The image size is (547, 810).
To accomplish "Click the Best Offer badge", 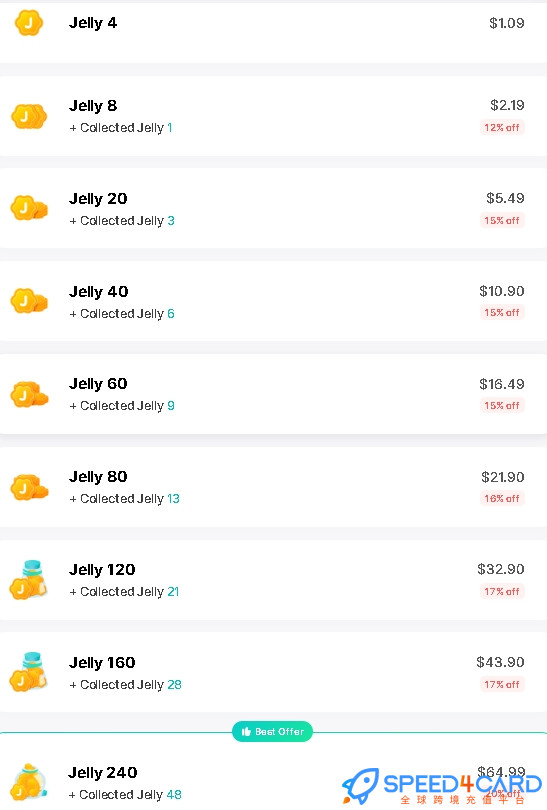I will (x=272, y=731).
